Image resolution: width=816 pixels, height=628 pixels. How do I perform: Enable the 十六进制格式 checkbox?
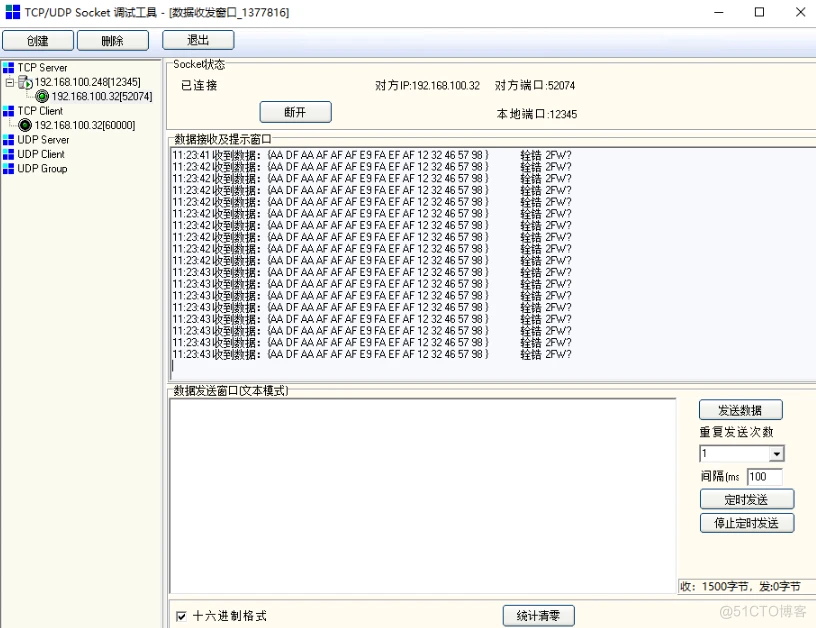point(182,616)
